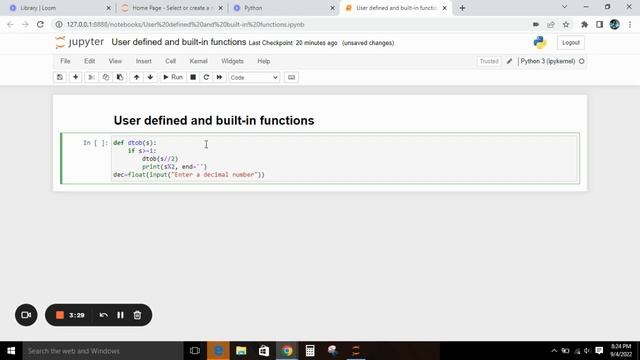
Task: Click the browser address bar URL
Action: point(185,24)
